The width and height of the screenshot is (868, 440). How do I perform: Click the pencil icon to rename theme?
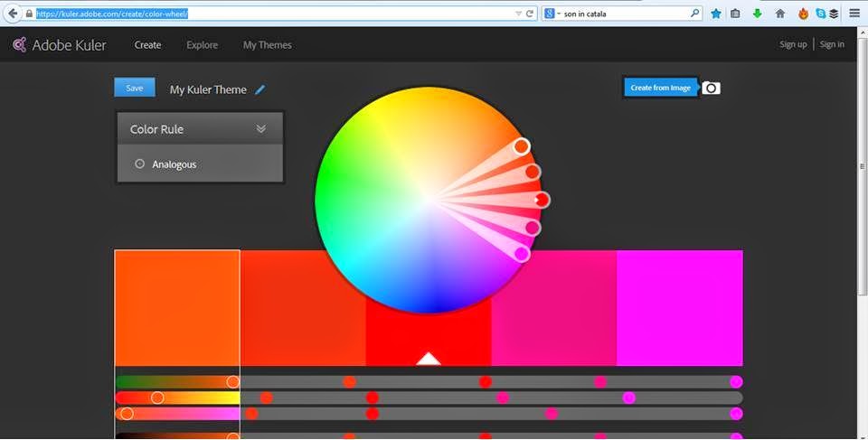tap(259, 89)
